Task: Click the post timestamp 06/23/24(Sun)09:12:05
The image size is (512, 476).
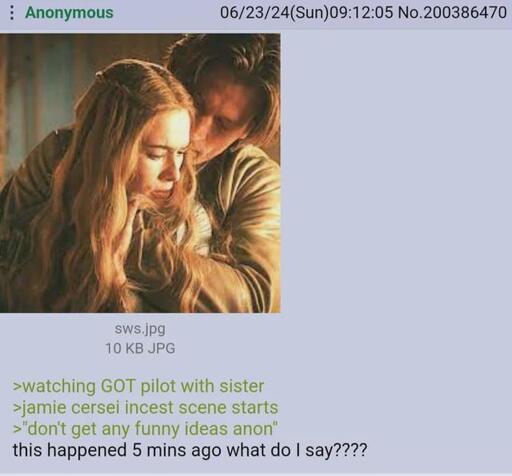Action: tap(307, 13)
